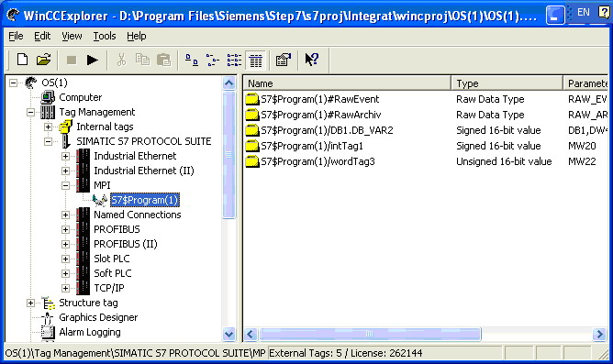The image size is (613, 364).
Task: Collapse the Tag Management node
Action: pos(30,113)
